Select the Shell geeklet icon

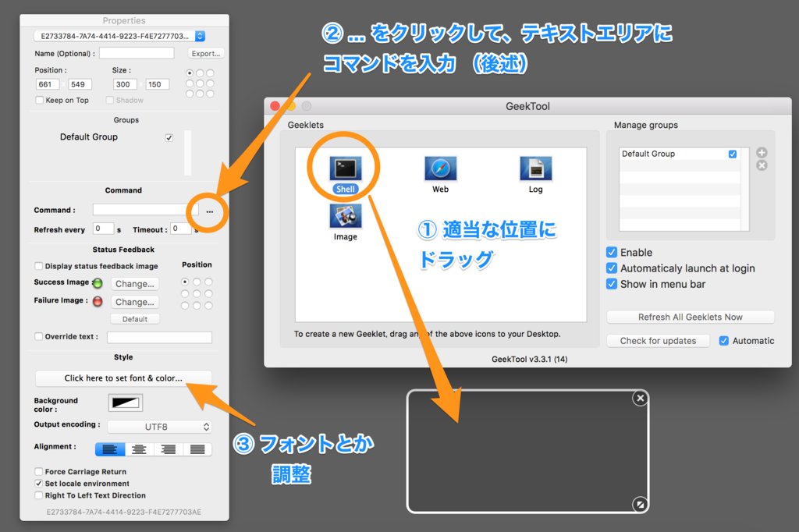pos(346,168)
